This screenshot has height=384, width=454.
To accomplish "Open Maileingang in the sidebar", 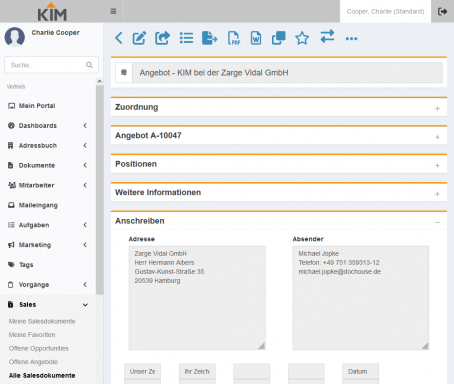I will tap(38, 205).
